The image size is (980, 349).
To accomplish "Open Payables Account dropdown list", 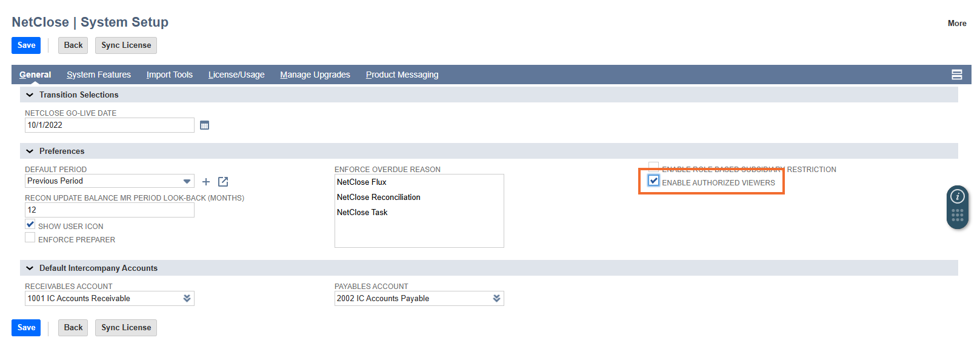I will (496, 298).
